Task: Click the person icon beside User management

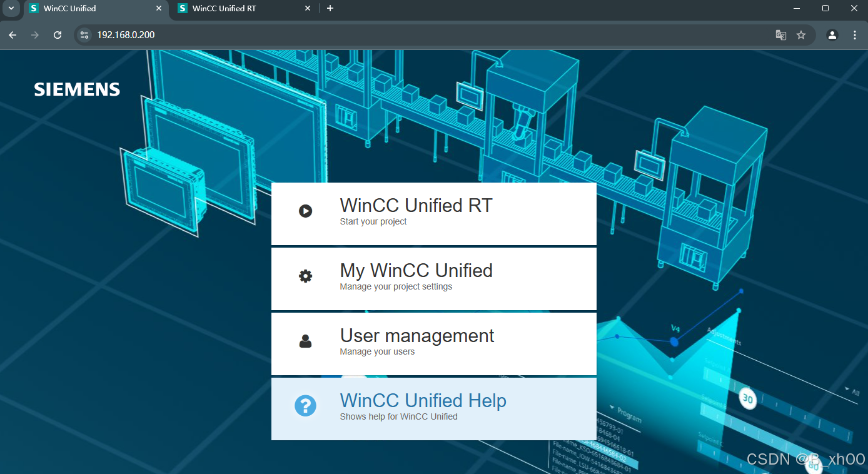Action: click(305, 341)
